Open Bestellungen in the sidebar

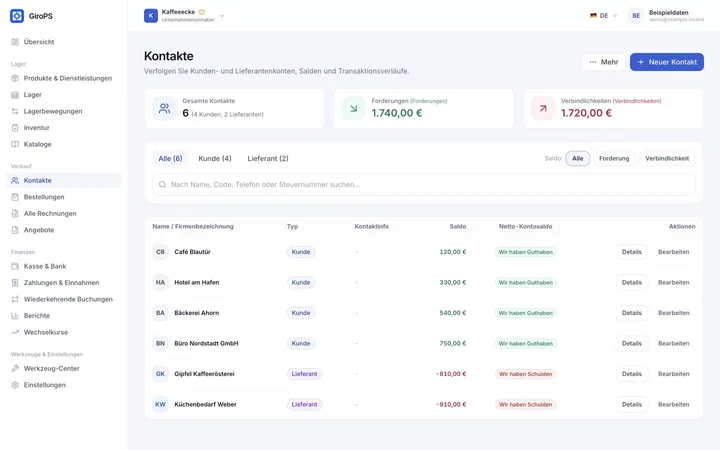[x=64, y=197]
